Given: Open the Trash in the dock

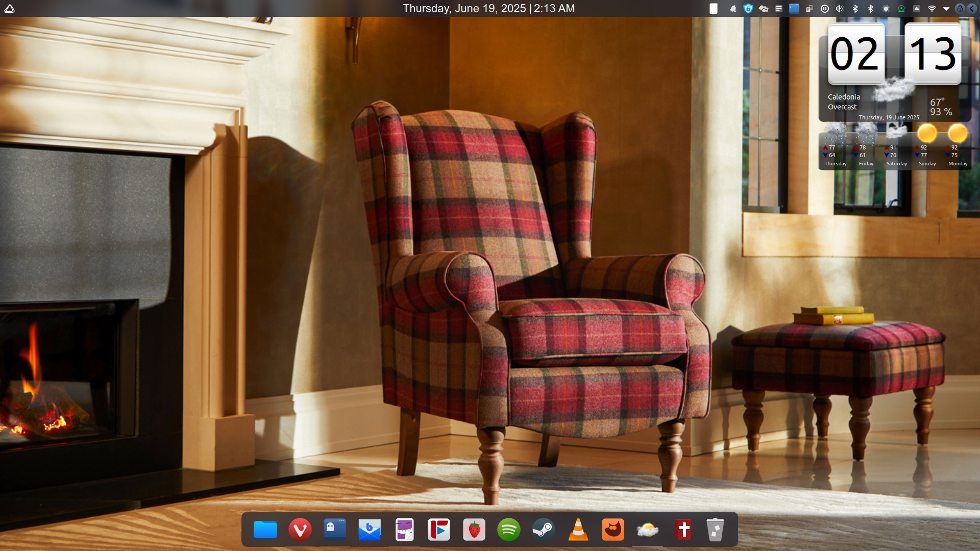Looking at the screenshot, I should click(715, 530).
